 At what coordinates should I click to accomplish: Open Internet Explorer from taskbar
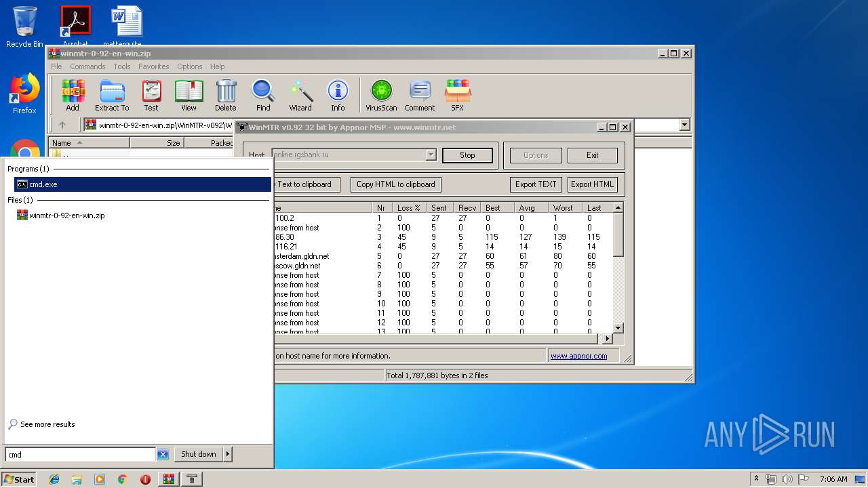54,479
